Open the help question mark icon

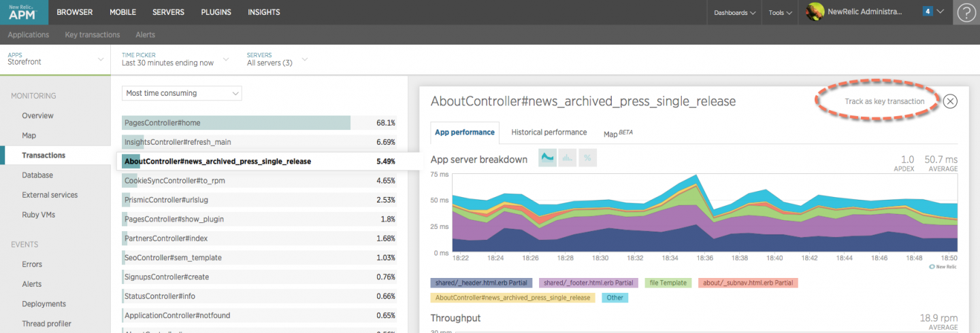pyautogui.click(x=966, y=12)
